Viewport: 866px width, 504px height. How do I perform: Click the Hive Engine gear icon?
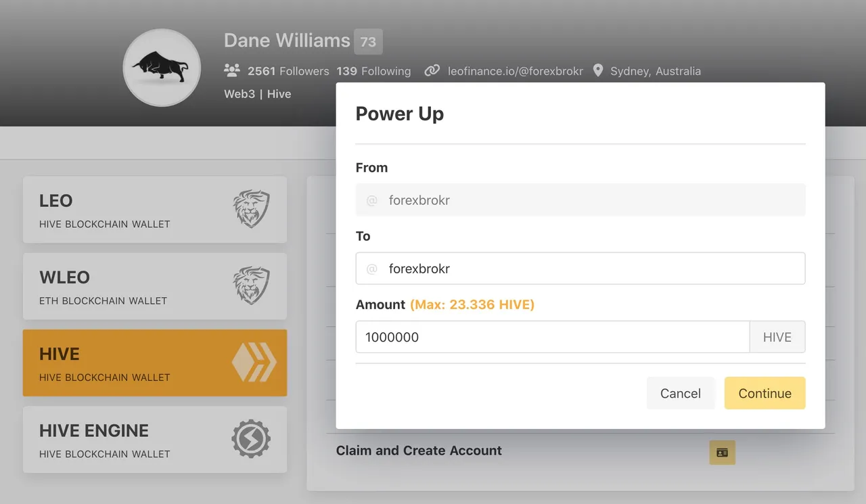tap(251, 439)
